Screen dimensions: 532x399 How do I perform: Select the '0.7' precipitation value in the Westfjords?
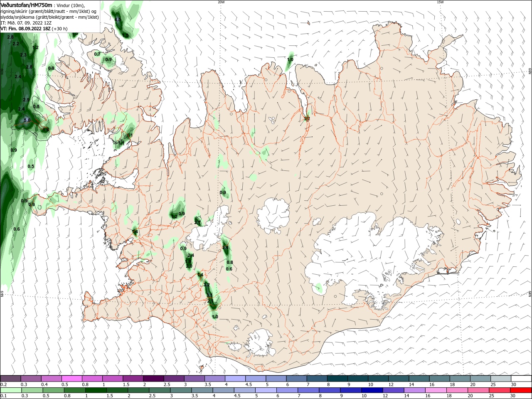pyautogui.click(x=97, y=54)
